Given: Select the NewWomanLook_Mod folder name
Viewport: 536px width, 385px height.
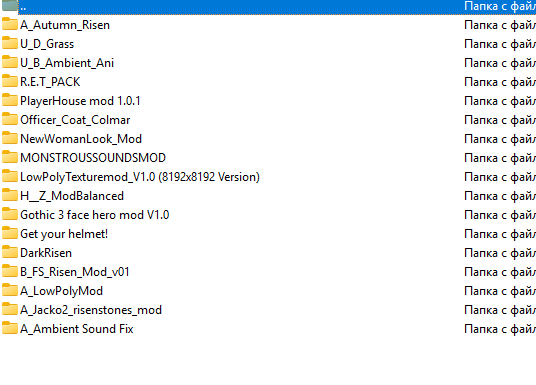Looking at the screenshot, I should tap(81, 139).
